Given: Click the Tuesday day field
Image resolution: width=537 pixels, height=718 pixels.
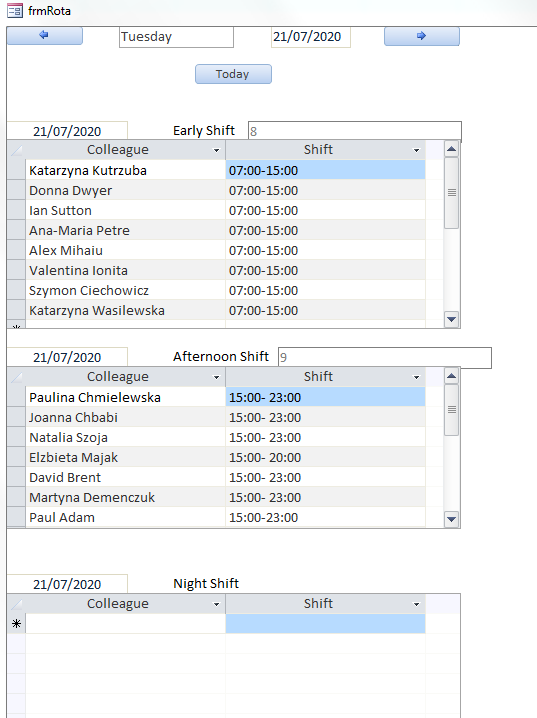Looking at the screenshot, I should (x=176, y=37).
